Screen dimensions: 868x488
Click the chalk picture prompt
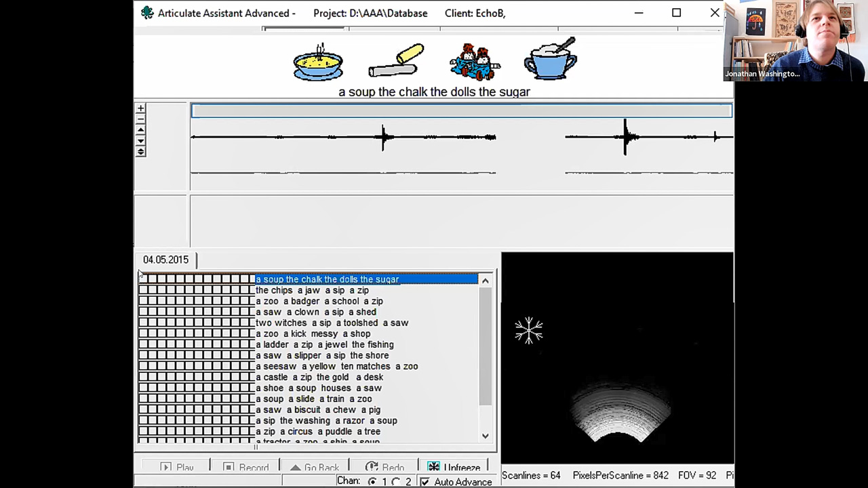(x=397, y=62)
